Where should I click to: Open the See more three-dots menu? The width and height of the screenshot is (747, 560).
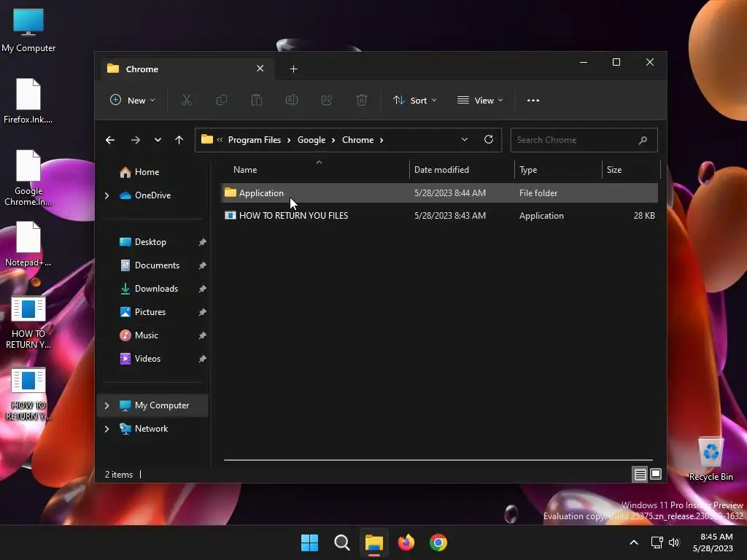click(533, 101)
